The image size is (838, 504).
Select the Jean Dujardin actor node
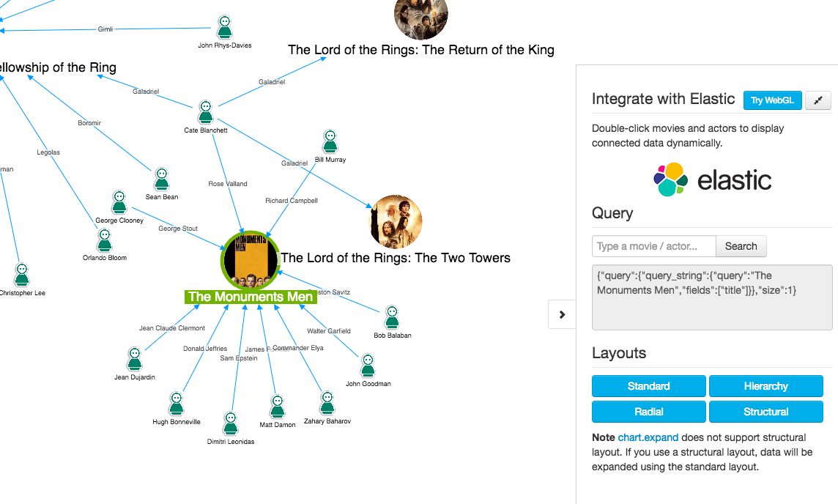pyautogui.click(x=135, y=360)
